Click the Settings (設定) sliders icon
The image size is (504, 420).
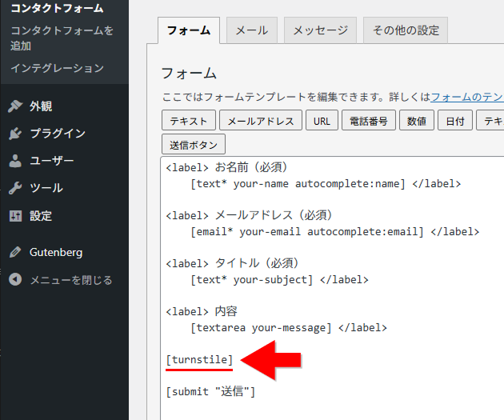(15, 216)
